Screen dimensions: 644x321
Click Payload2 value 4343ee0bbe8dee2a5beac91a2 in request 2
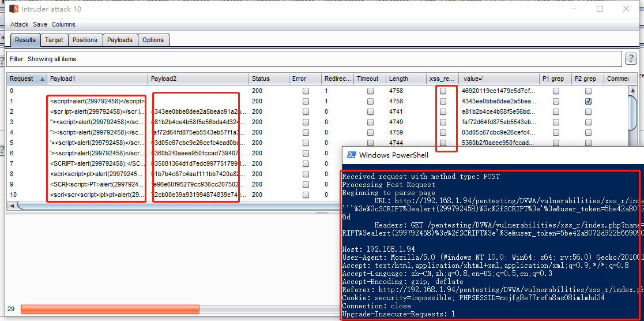[198, 111]
